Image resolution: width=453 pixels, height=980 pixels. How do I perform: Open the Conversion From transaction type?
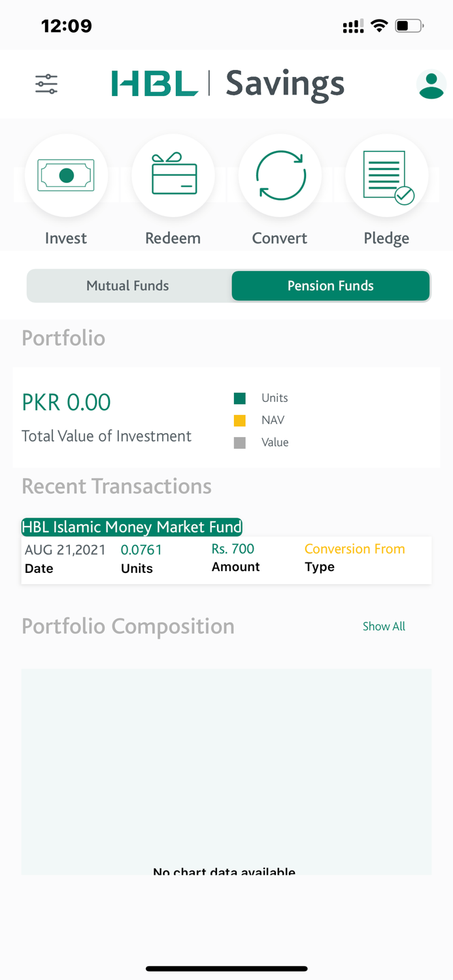click(x=354, y=549)
